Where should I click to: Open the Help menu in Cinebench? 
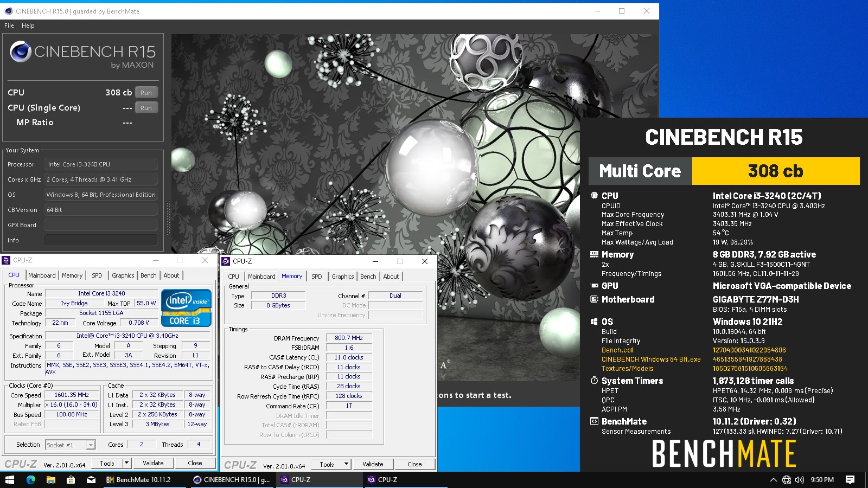click(x=28, y=25)
